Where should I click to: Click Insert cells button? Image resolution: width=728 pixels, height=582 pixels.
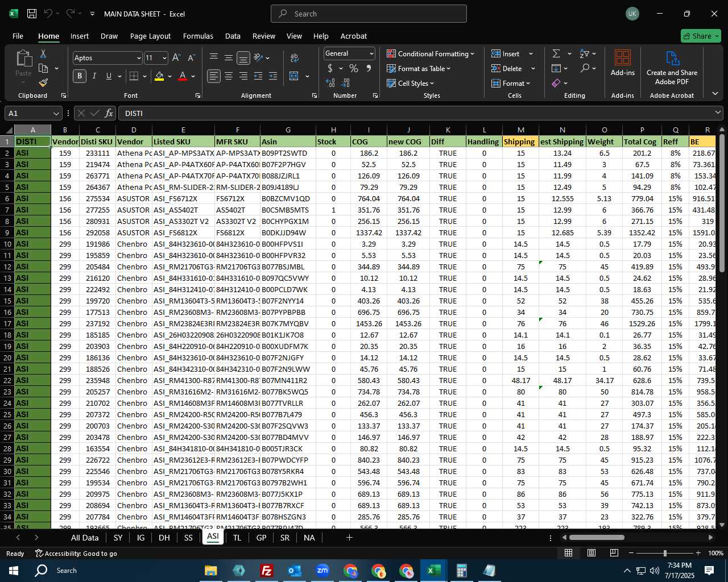pyautogui.click(x=506, y=53)
